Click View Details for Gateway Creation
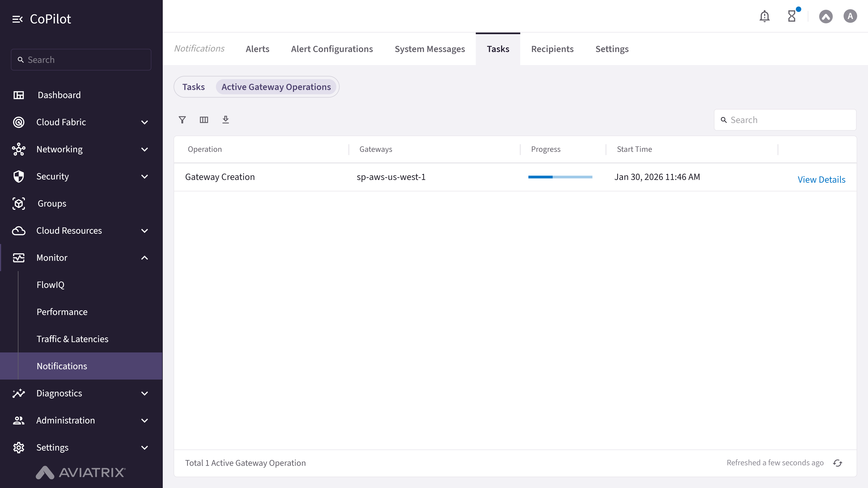868x488 pixels. coord(822,179)
